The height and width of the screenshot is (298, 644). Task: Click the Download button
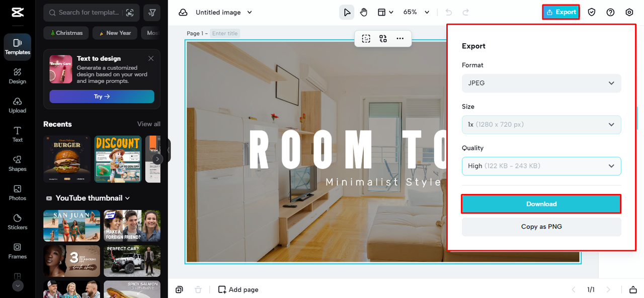click(x=541, y=204)
